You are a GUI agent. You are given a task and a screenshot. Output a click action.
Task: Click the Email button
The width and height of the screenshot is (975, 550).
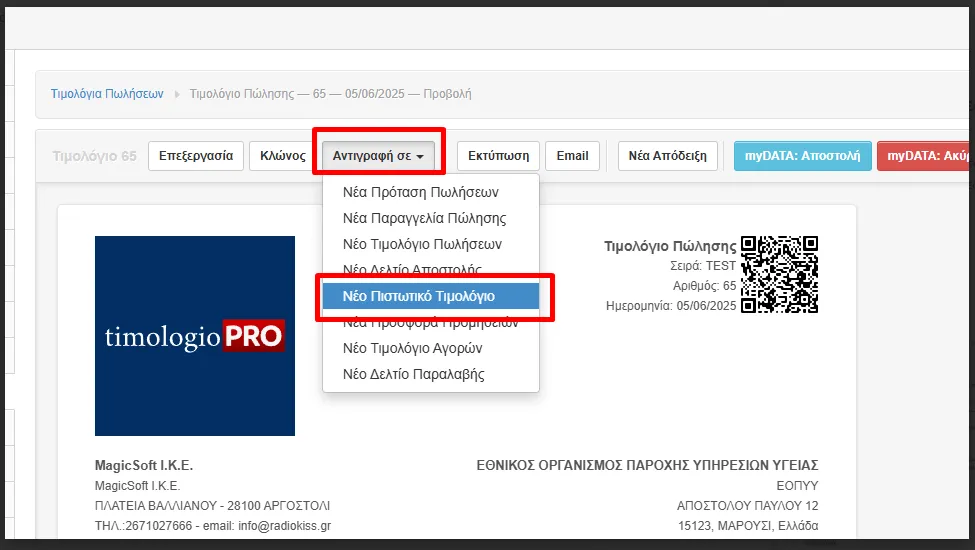[572, 156]
